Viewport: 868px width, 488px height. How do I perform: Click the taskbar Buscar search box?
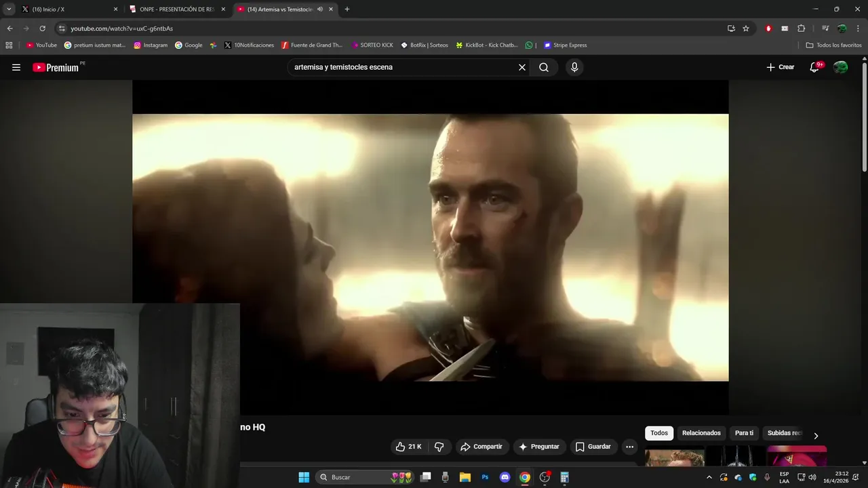coord(365,477)
